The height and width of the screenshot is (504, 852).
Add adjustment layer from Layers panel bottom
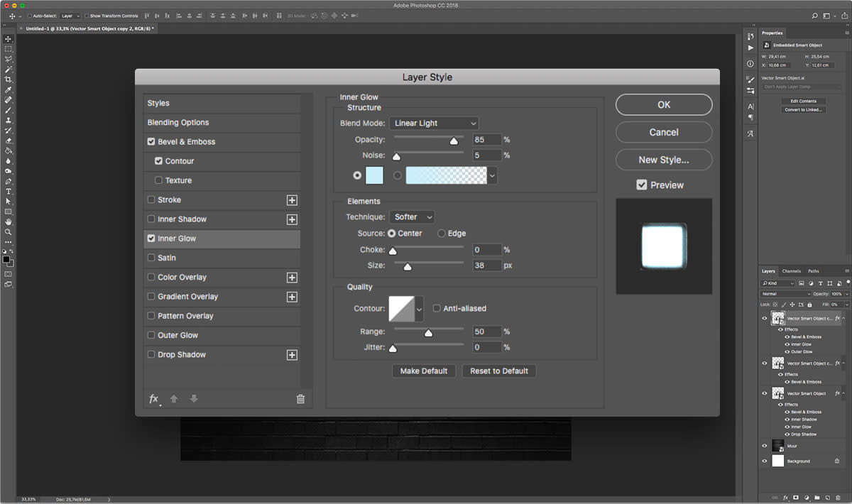(807, 498)
